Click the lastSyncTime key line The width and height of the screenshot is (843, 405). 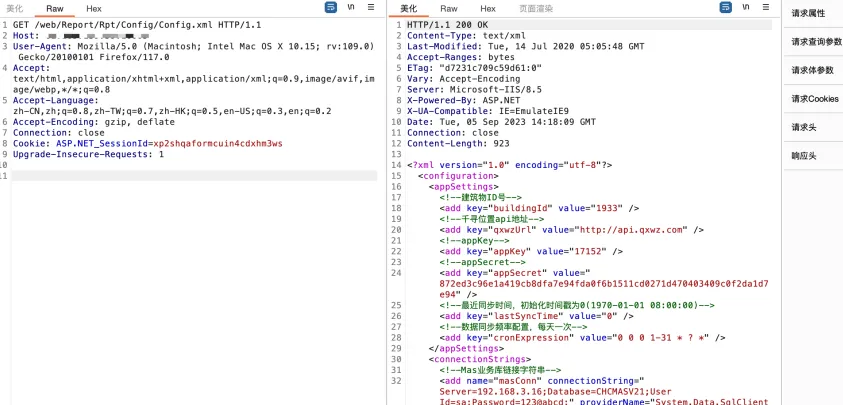(537, 315)
